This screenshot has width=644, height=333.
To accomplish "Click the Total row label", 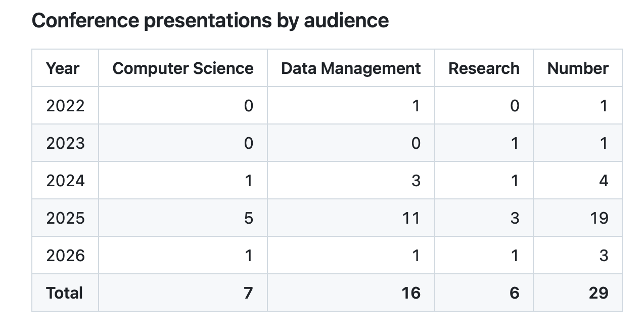I will click(64, 293).
